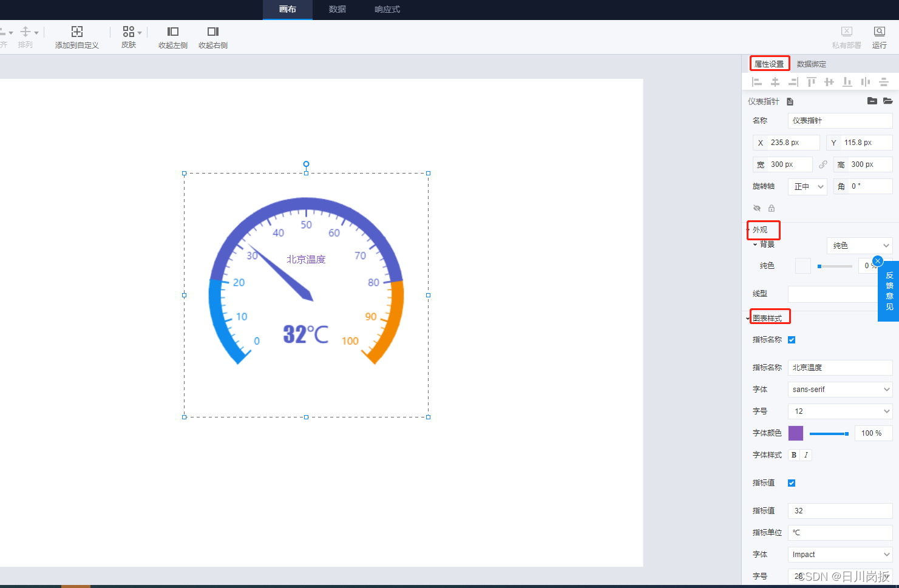The image size is (899, 588).
Task: Uncheck the first 指标名称 checkbox
Action: tap(792, 340)
